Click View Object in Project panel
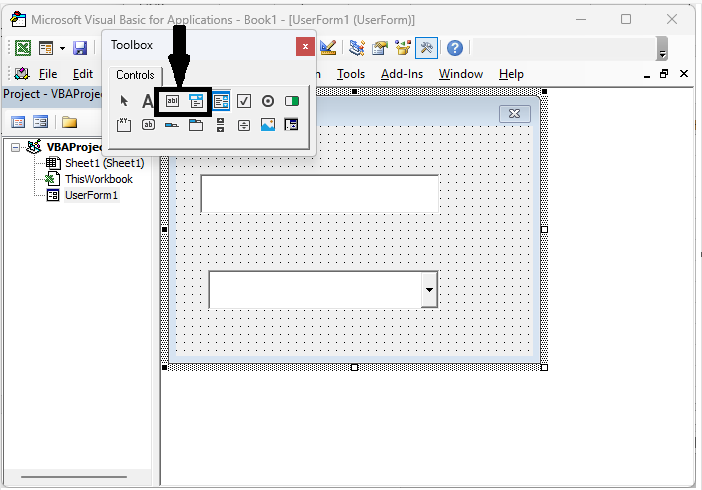The width and height of the screenshot is (702, 490). point(41,122)
